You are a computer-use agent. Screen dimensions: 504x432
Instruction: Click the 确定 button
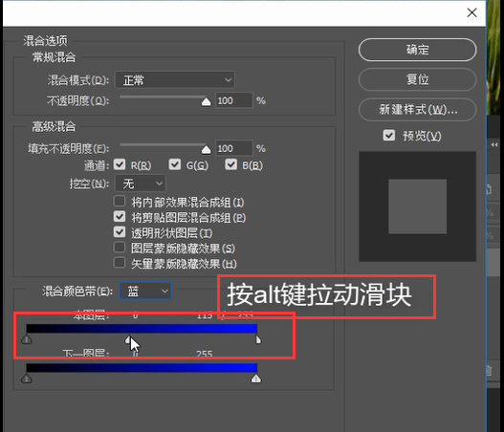click(x=417, y=50)
